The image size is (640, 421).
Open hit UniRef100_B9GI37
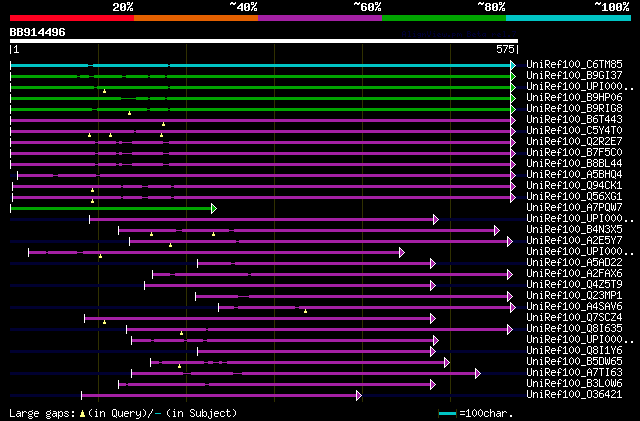pos(574,75)
